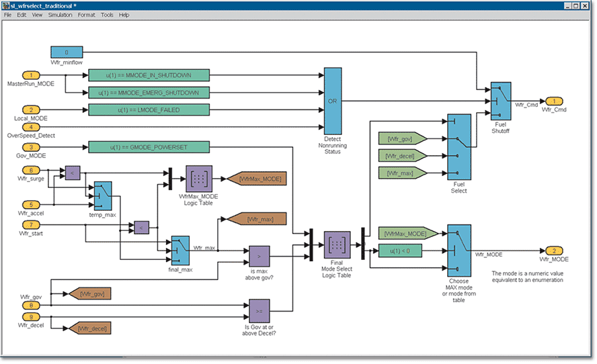Select the MMODE_IN_SHUTDOWN function block
The width and height of the screenshot is (597, 364).
coord(149,75)
